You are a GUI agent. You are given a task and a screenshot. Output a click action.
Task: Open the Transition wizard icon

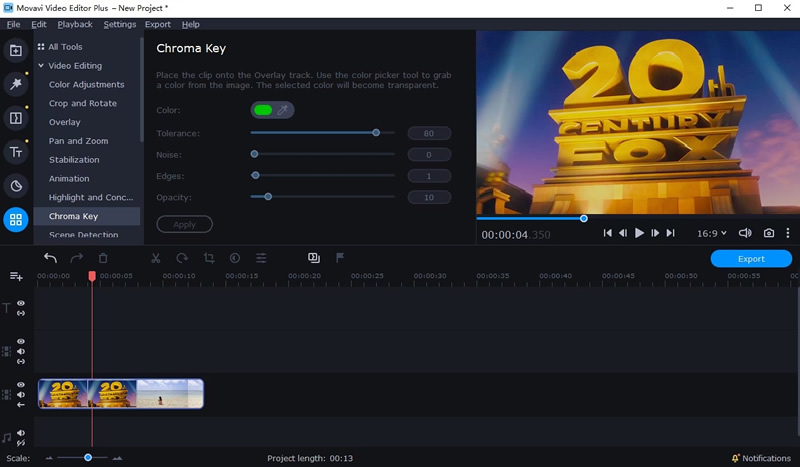point(314,258)
